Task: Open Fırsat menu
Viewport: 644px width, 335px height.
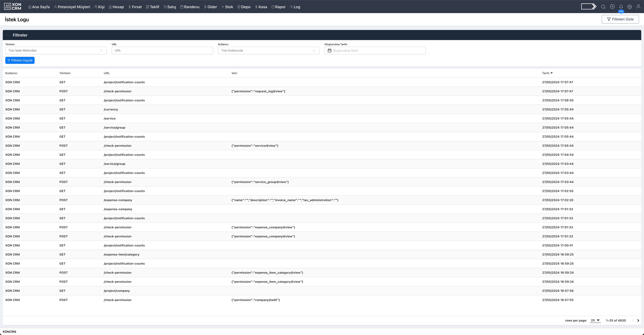Action: 135,7
